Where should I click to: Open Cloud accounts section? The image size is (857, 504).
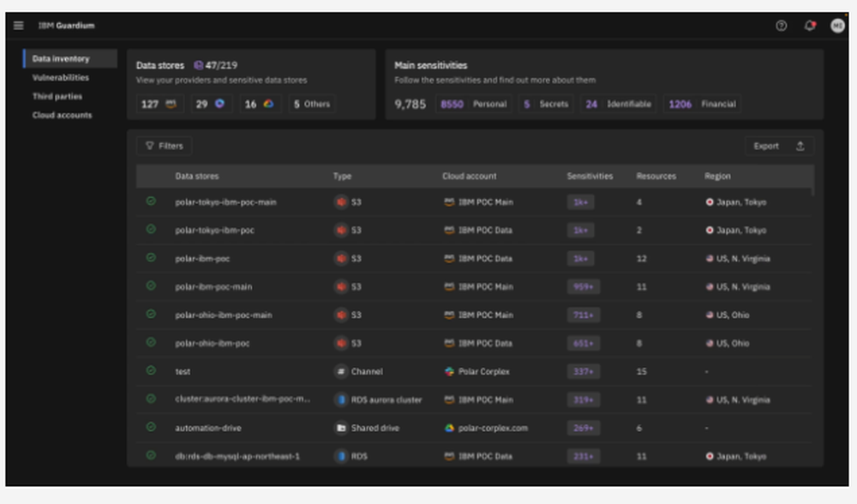63,116
